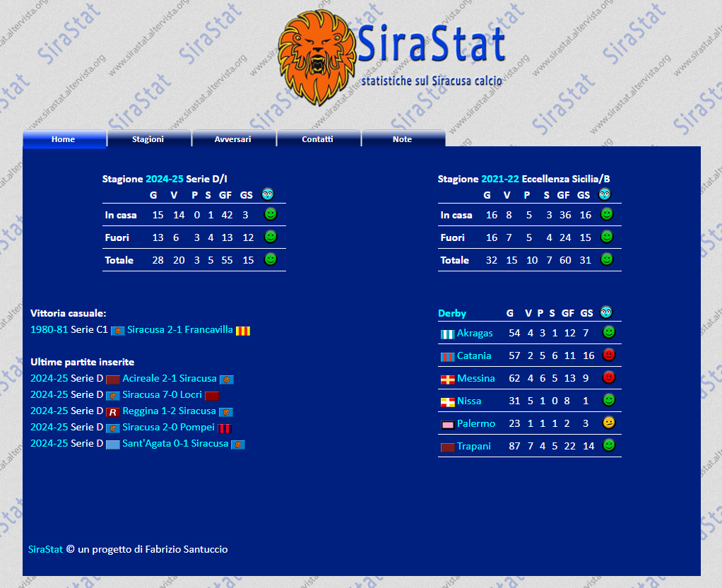
Task: Click the Sant'Agata light blue flag icon
Action: coord(113,445)
